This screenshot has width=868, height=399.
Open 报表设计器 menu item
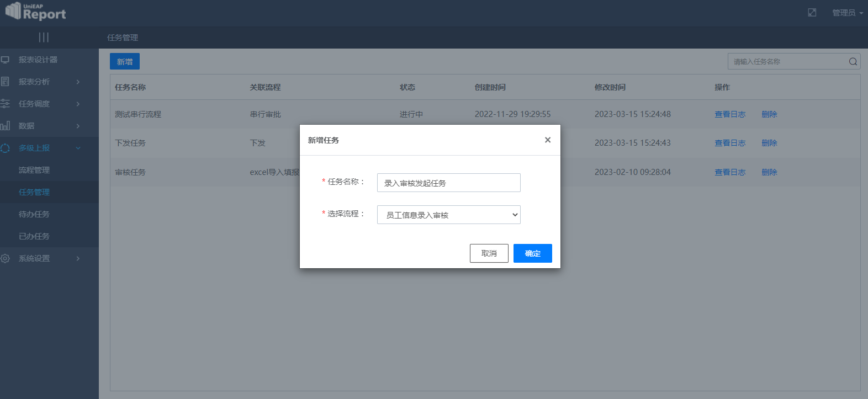(38, 60)
